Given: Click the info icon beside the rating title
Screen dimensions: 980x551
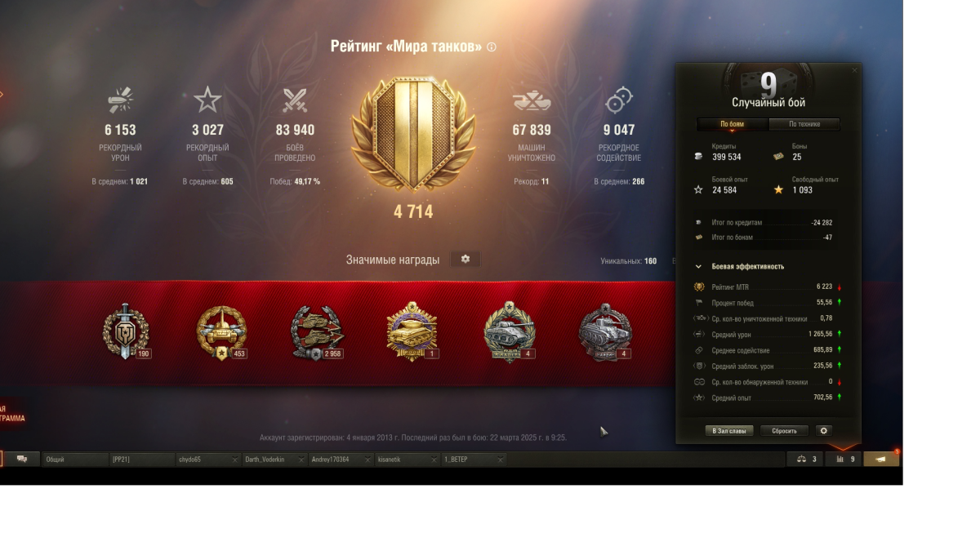Looking at the screenshot, I should pyautogui.click(x=491, y=47).
